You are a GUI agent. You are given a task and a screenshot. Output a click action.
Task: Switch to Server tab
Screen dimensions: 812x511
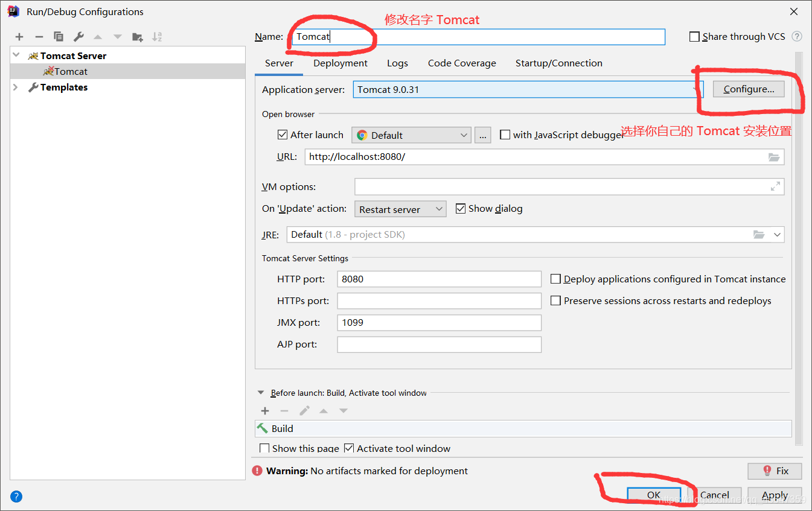279,63
